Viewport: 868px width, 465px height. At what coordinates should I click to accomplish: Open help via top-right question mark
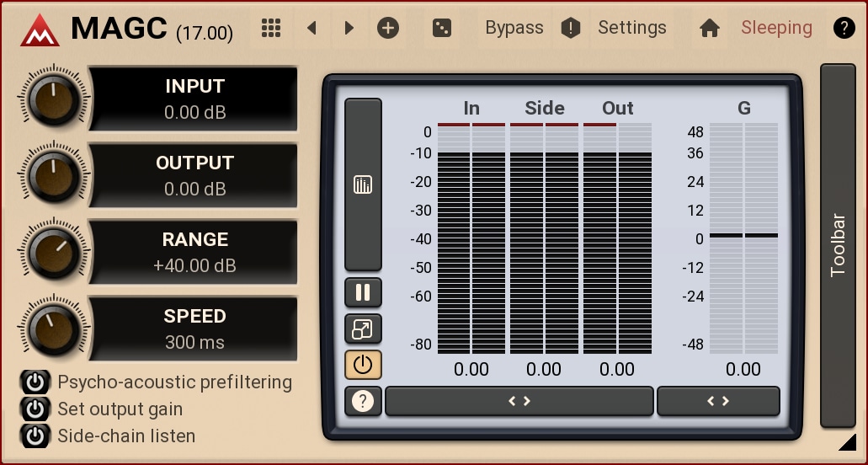[844, 28]
